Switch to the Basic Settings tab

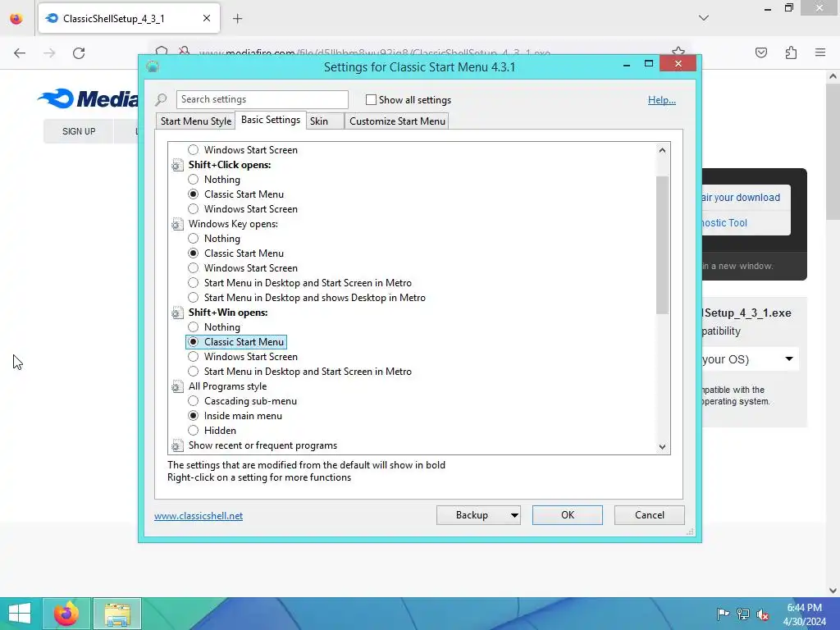point(271,120)
